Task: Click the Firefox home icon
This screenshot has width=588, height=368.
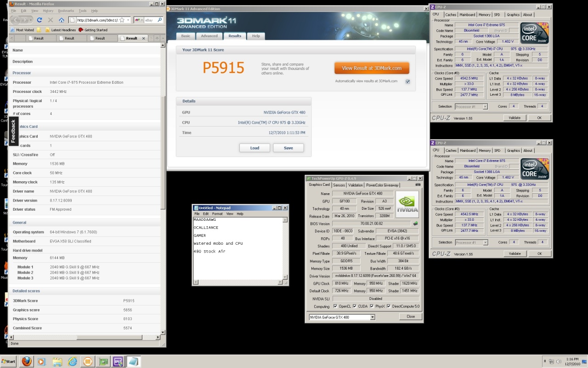Action: [x=62, y=20]
